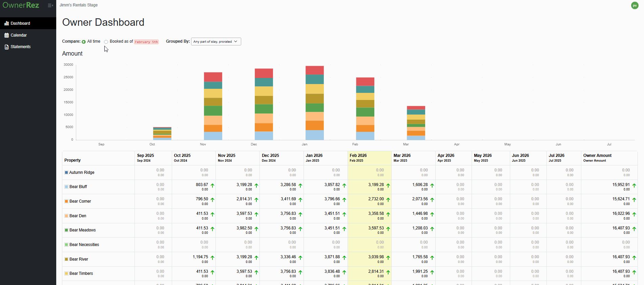Go to Calendar in the sidebar
644x285 pixels.
coord(19,35)
